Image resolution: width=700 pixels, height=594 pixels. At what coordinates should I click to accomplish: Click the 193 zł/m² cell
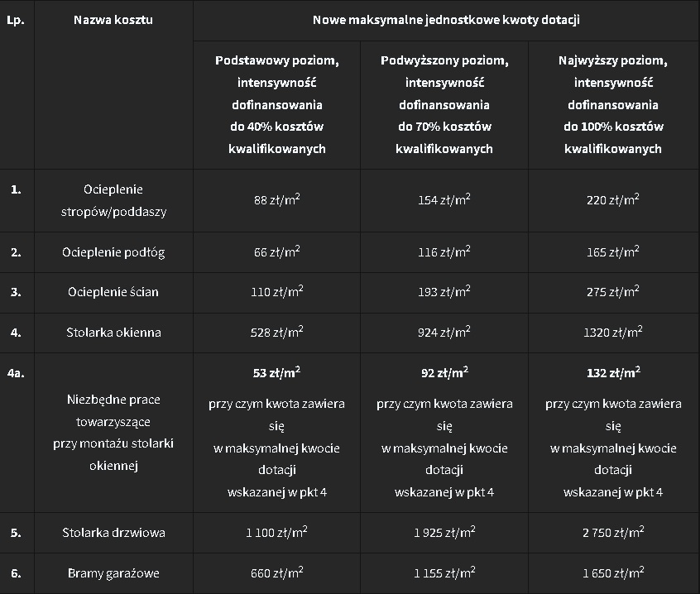(444, 291)
